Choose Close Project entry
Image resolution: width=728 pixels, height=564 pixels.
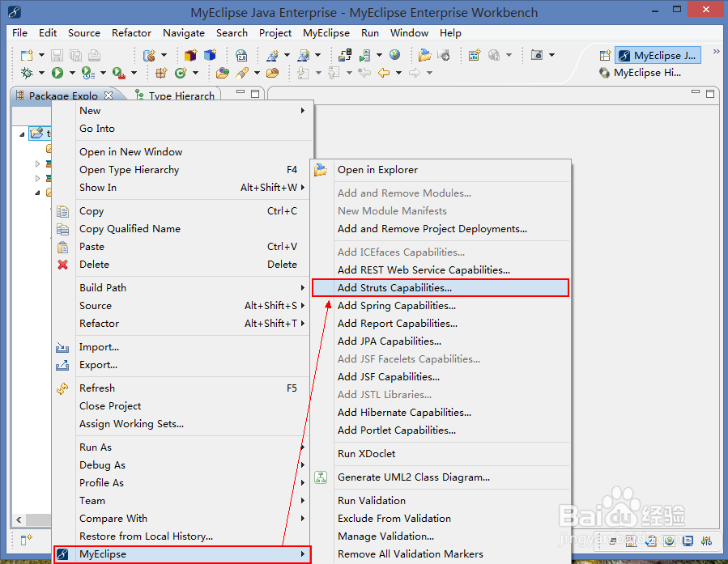(182, 406)
